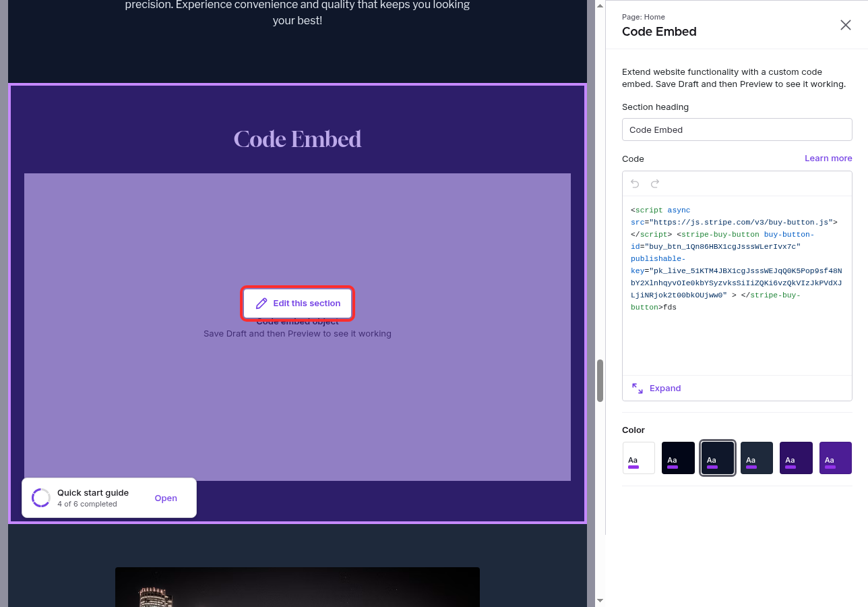868x607 pixels.
Task: Click the 'Page: Home' label
Action: [644, 17]
